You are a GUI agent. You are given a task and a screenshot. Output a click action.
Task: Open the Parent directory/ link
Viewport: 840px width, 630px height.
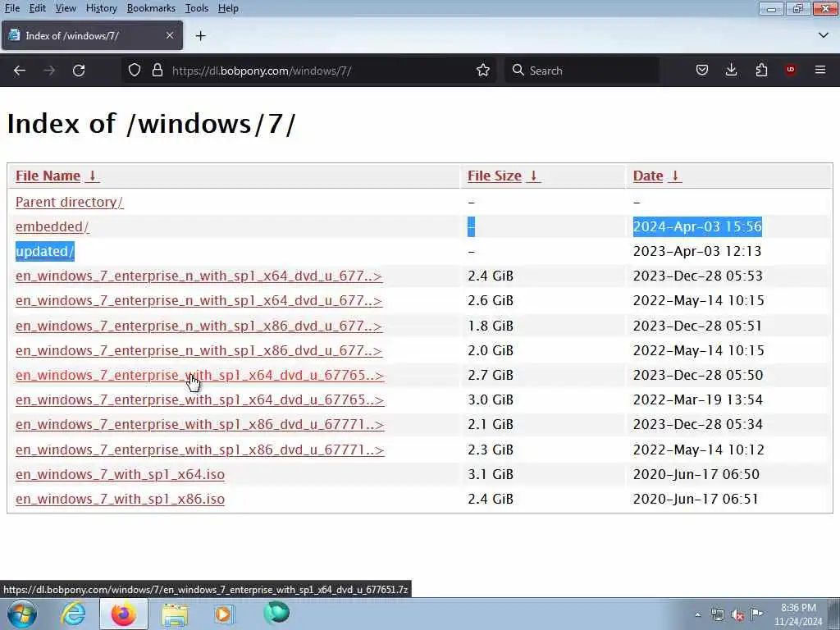click(69, 202)
